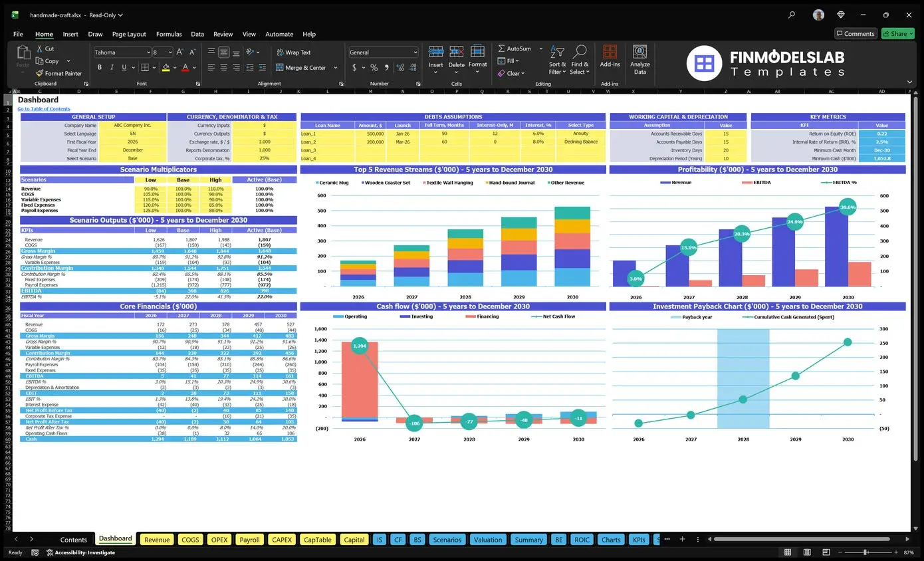Toggle Center horizontal alignment
This screenshot has height=561, width=924.
[224, 67]
